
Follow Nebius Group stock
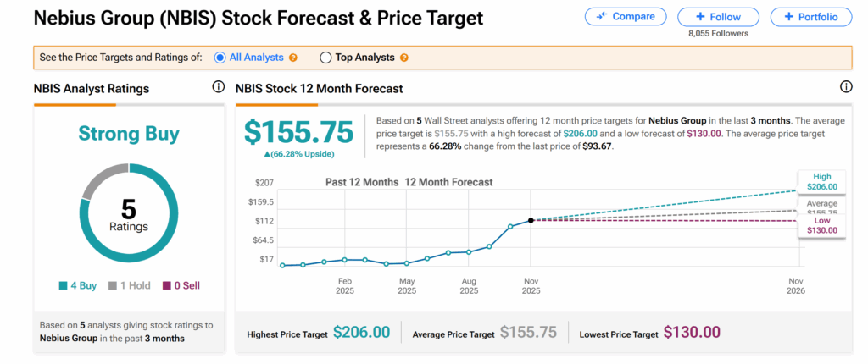pos(719,17)
